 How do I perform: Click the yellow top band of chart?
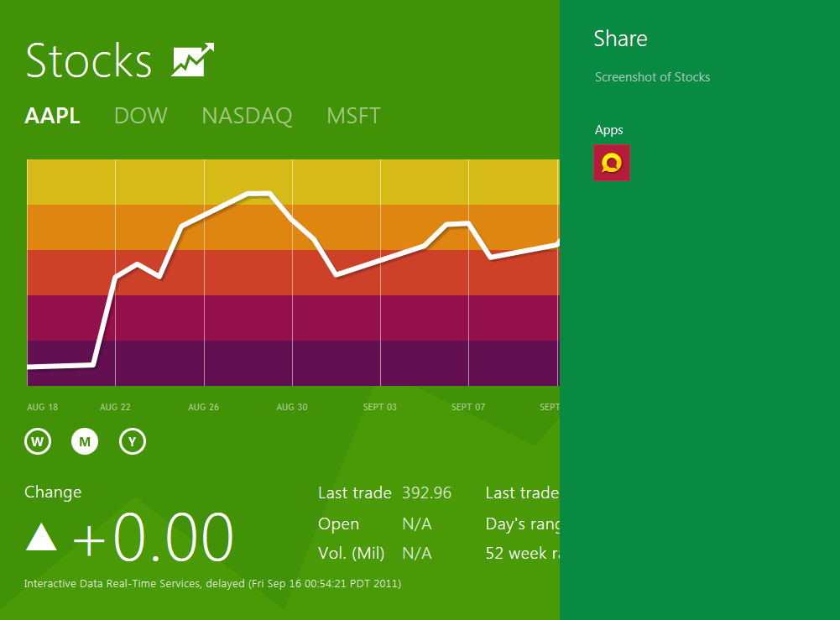point(293,181)
